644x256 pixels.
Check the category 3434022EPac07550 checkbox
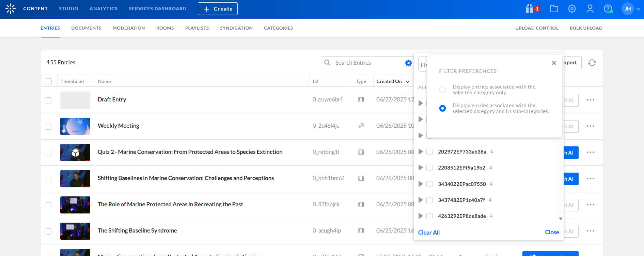point(429,184)
